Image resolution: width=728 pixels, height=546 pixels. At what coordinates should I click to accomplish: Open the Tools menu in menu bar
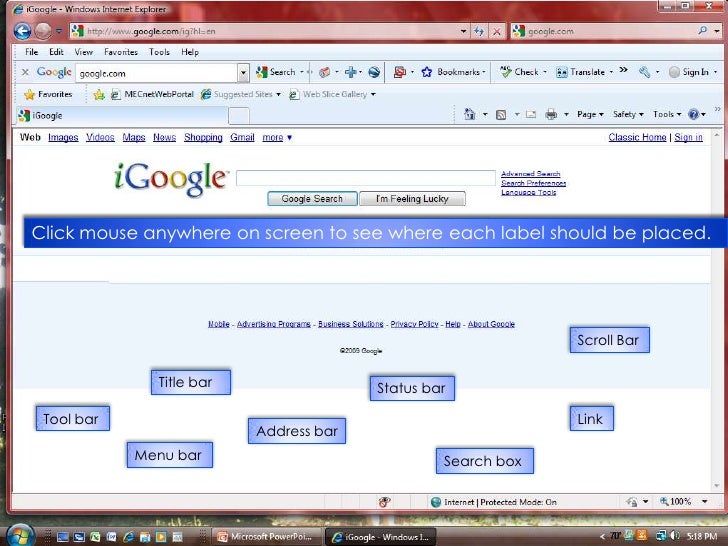[x=159, y=52]
